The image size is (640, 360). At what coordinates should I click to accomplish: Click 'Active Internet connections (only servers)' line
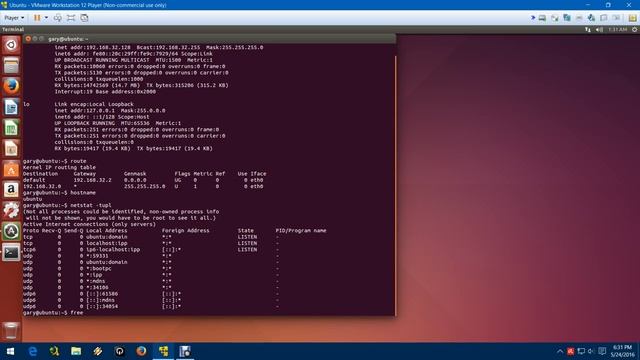click(x=89, y=224)
